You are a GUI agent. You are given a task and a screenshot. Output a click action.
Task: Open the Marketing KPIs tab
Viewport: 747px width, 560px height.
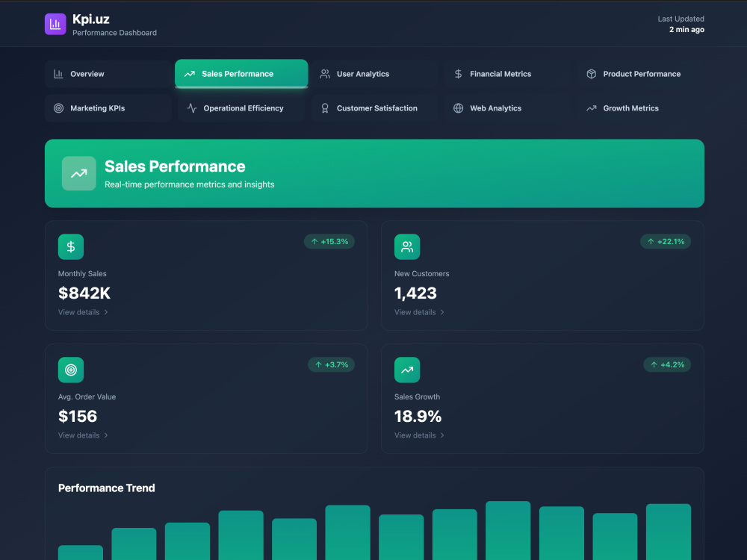[x=108, y=108]
